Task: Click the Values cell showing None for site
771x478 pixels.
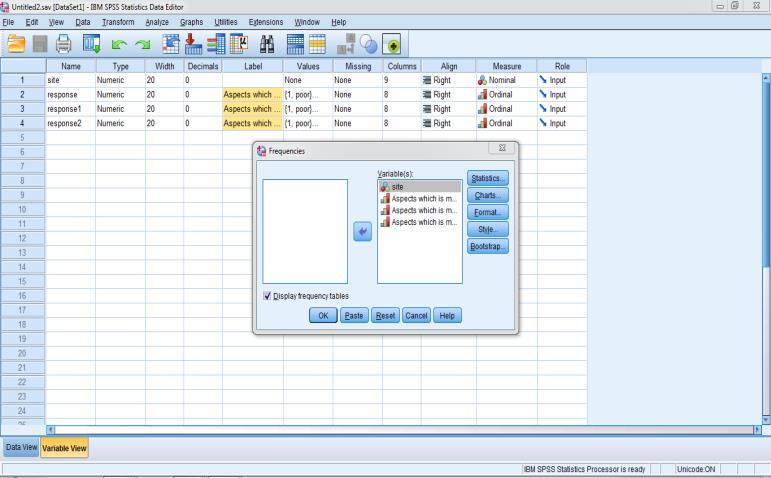Action: pos(308,80)
